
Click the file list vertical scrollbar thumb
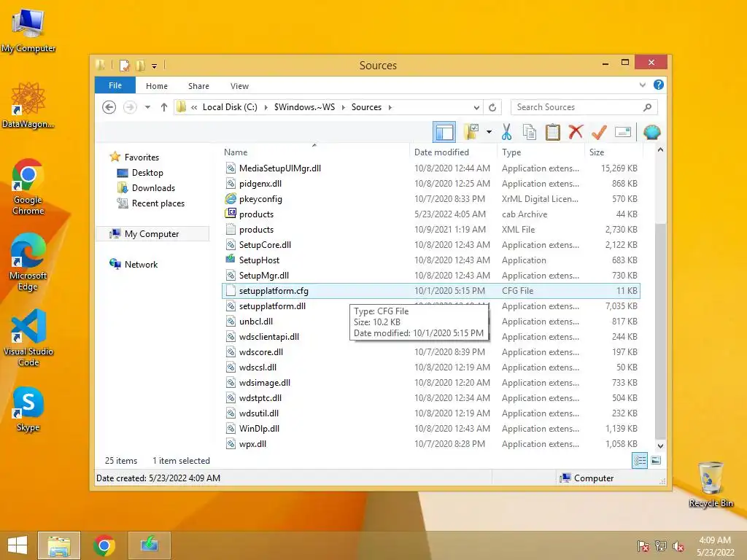click(660, 331)
